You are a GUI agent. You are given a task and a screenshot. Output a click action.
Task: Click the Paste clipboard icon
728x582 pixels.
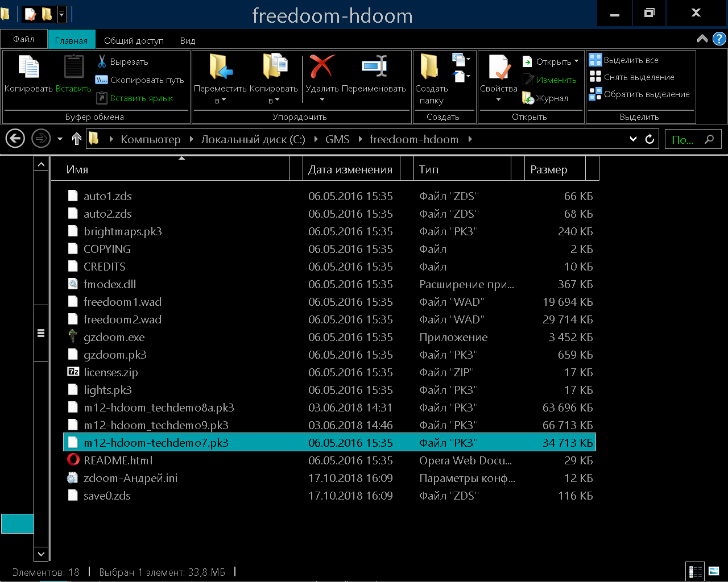(x=74, y=66)
